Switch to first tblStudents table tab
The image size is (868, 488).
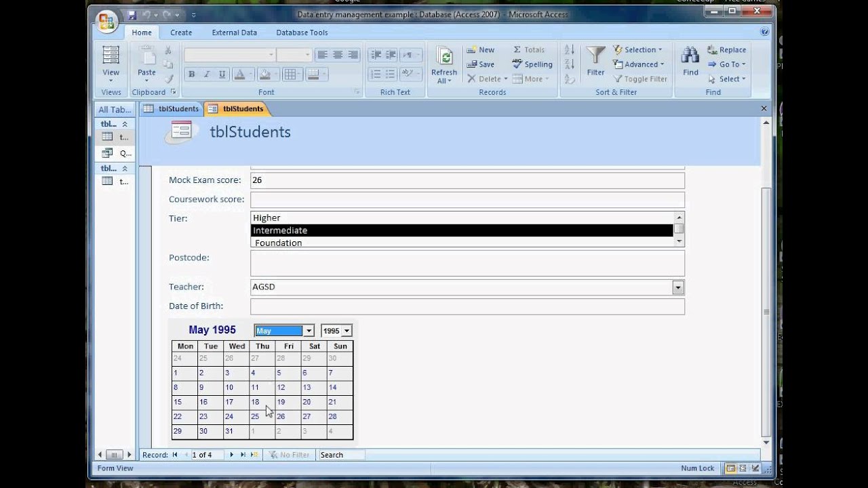[x=171, y=108]
